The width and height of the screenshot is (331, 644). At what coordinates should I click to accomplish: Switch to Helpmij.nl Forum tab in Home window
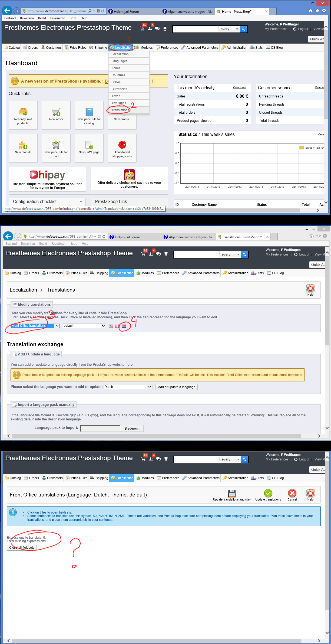[134, 11]
